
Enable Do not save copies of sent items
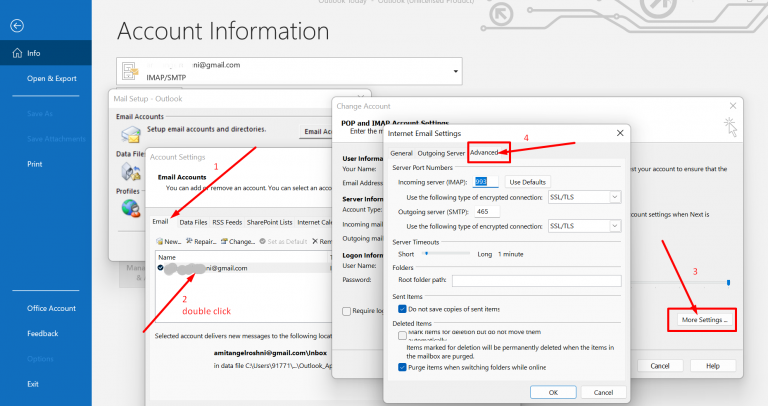(x=402, y=309)
